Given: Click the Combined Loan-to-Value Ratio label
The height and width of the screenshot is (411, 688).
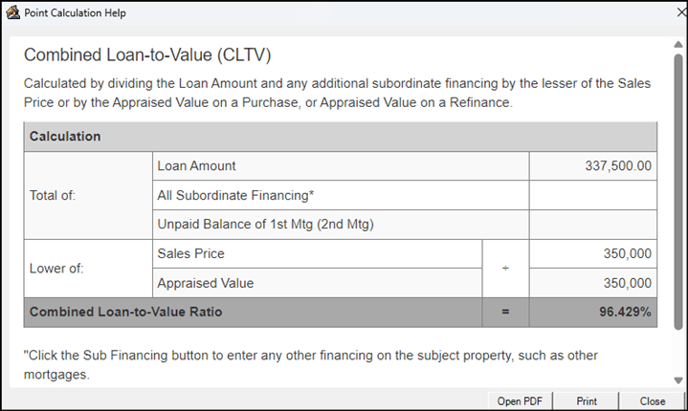Looking at the screenshot, I should pyautogui.click(x=126, y=312).
